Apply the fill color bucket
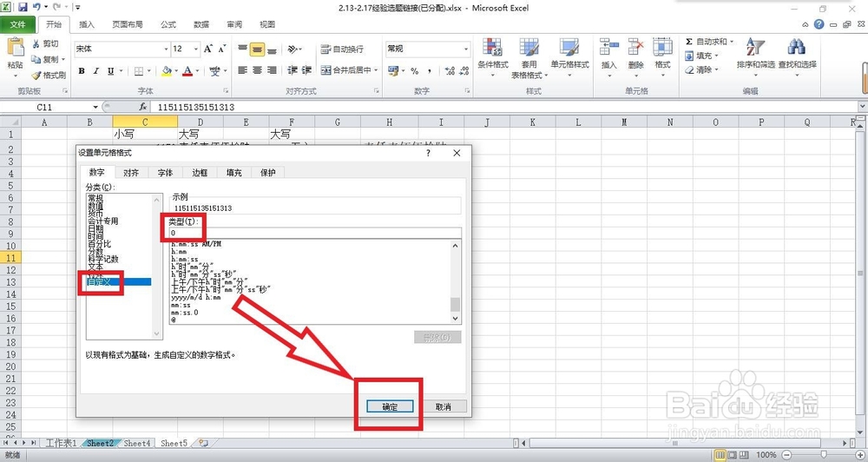 coord(166,71)
